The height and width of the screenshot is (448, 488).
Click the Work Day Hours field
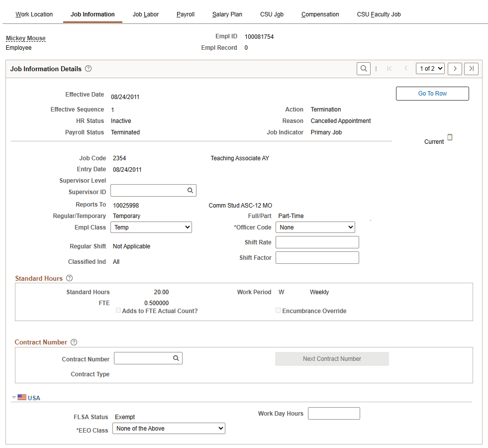point(333,414)
